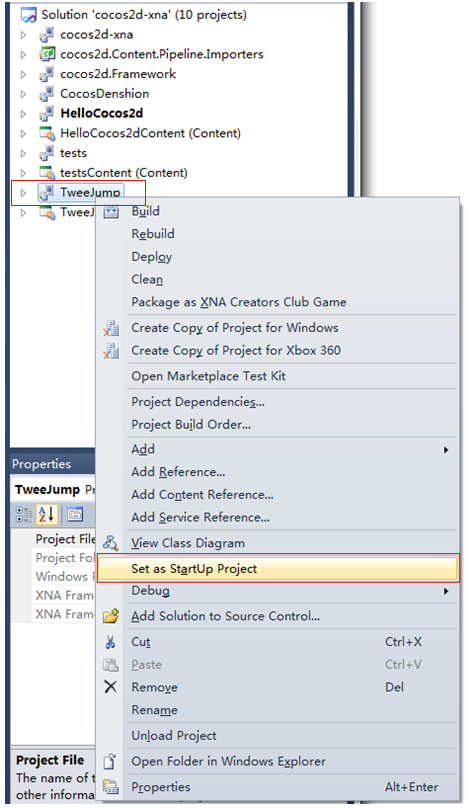The image size is (470, 808).
Task: Click the cocos2d.Content.Pipeline.Importers C# project icon
Action: [47, 54]
